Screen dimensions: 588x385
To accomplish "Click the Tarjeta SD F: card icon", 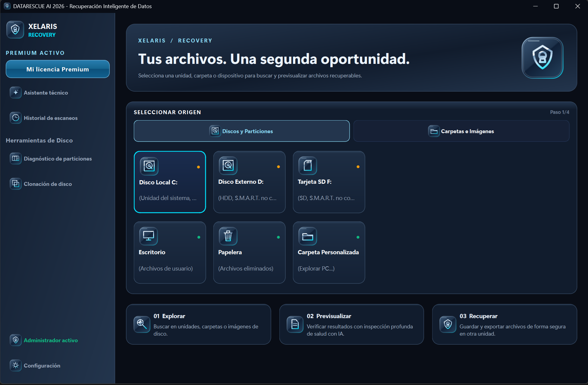I will [x=308, y=165].
